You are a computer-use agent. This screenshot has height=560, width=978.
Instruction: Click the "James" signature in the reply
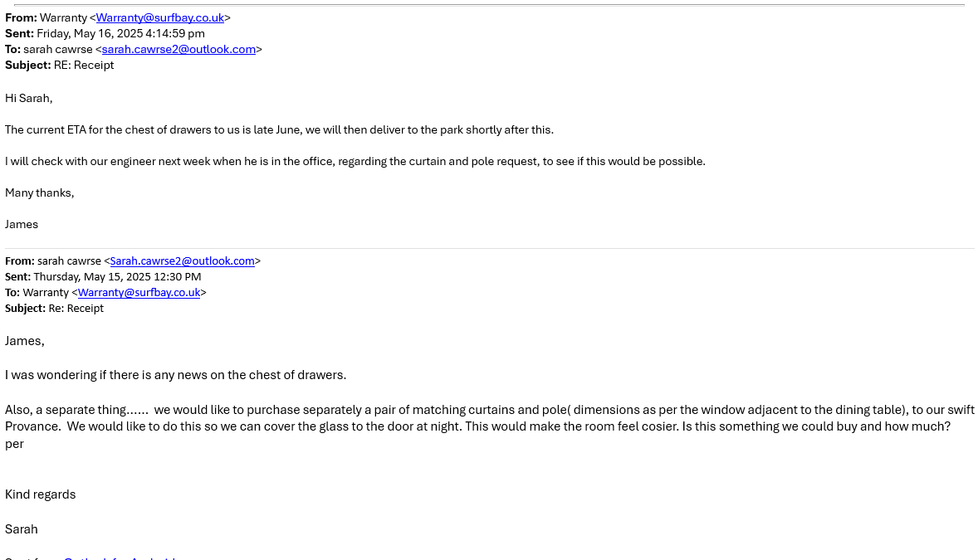pos(22,224)
